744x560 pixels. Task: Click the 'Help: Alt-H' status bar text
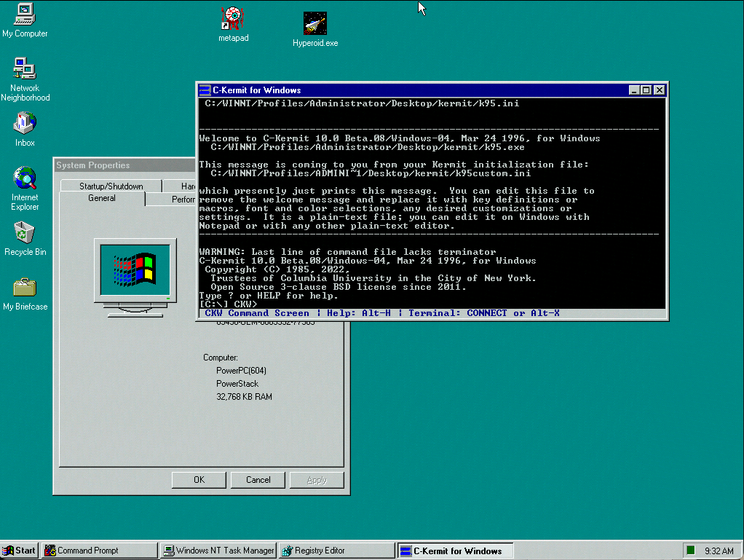359,313
